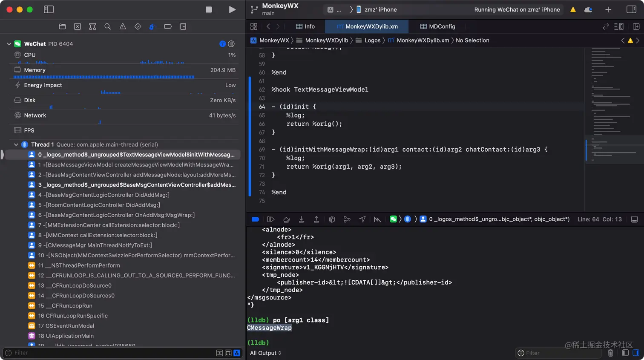Click the No Selection breadcrumb

coord(472,40)
